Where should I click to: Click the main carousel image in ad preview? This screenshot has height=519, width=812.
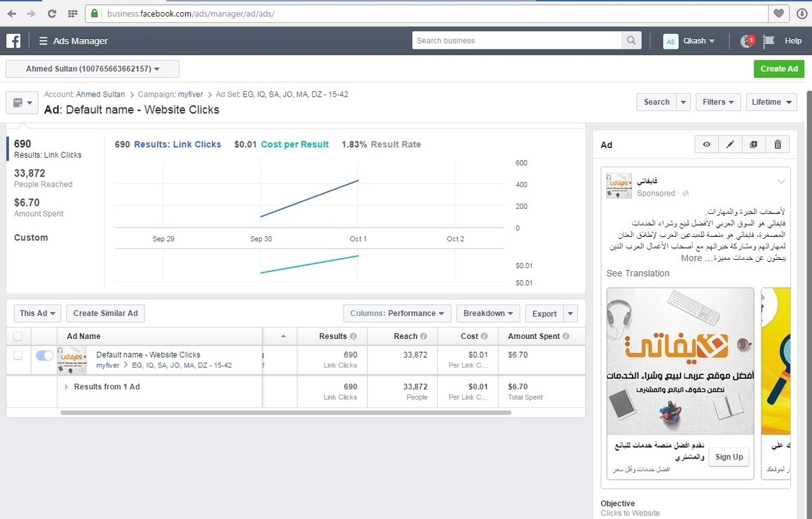(681, 361)
